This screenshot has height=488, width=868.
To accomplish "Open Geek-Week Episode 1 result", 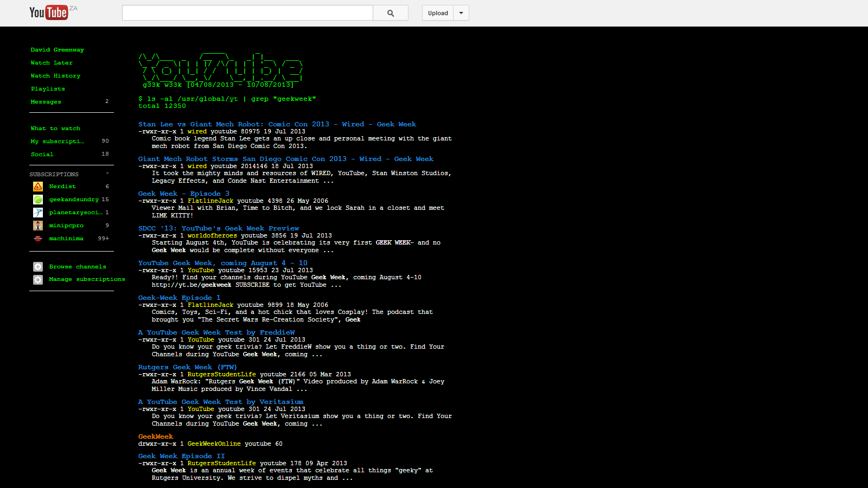I will 180,298.
